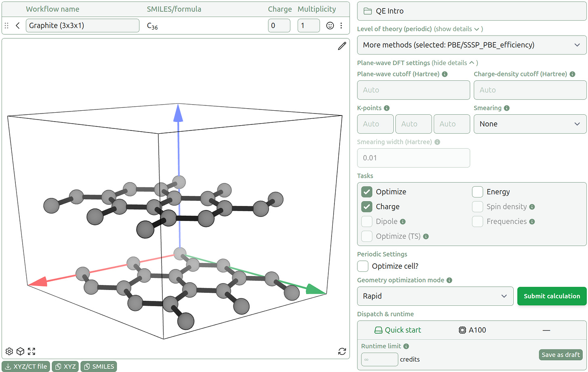Expand level of theory show details

click(458, 29)
